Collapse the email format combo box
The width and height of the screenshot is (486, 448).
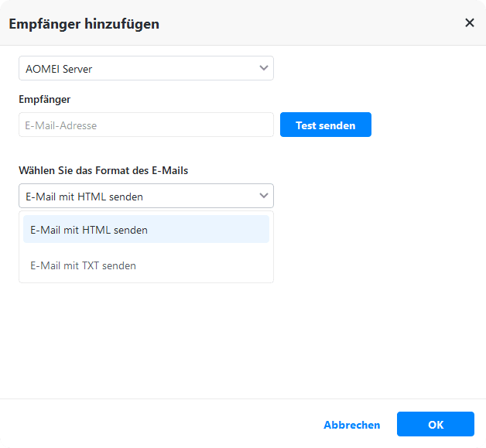pos(145,197)
